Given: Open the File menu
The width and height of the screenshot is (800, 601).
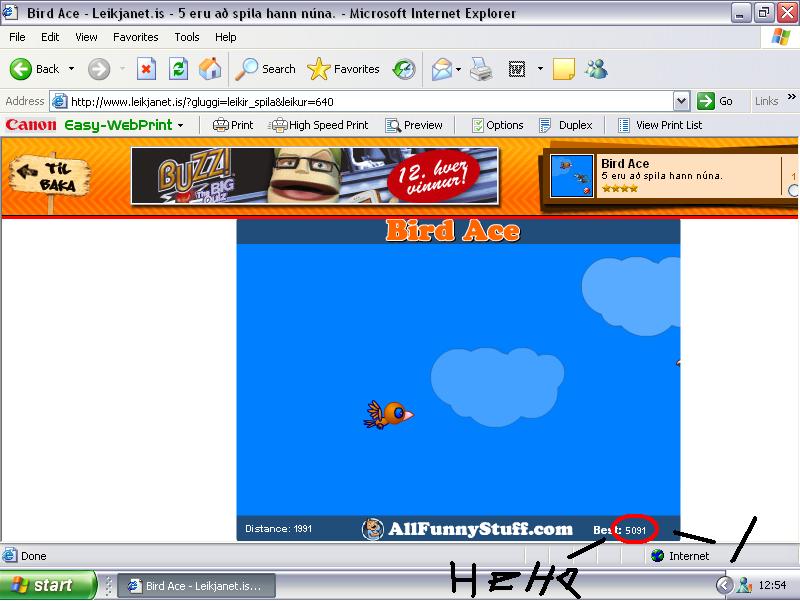Looking at the screenshot, I should click(17, 37).
